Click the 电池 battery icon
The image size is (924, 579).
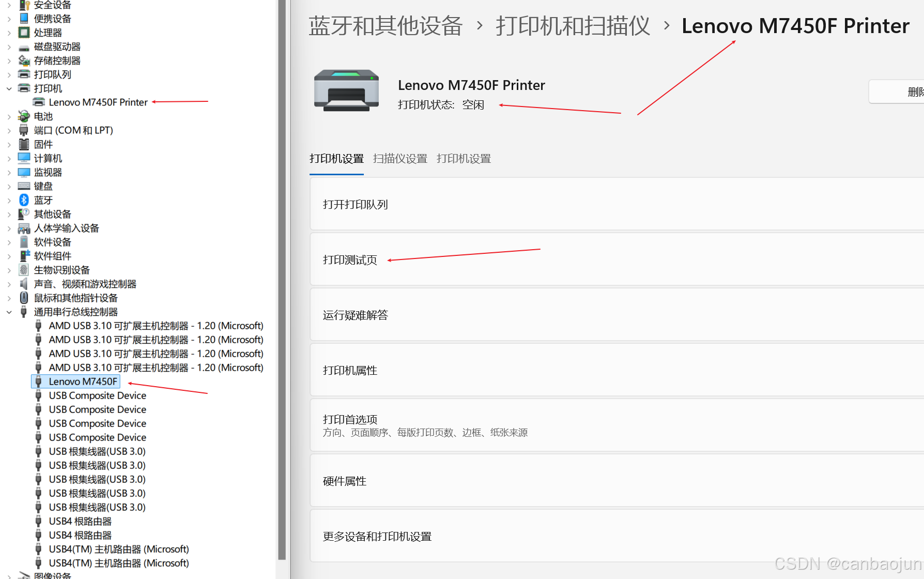24,116
